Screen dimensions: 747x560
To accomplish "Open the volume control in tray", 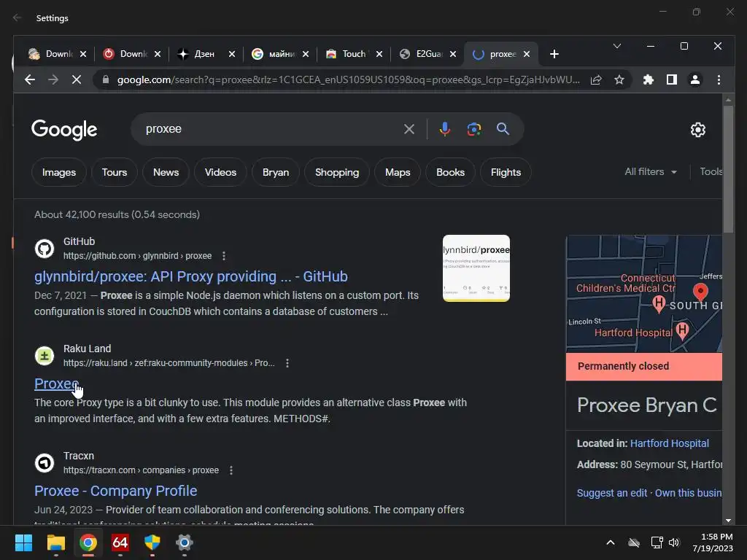I will point(674,542).
